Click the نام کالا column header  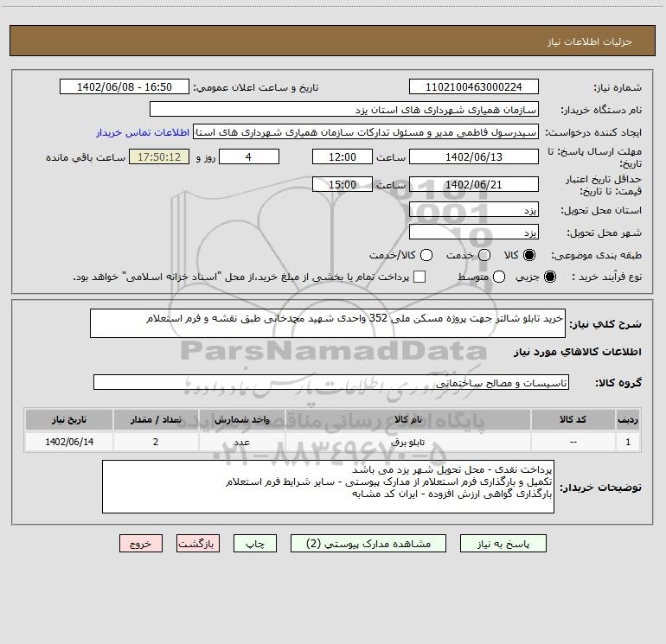pos(407,419)
